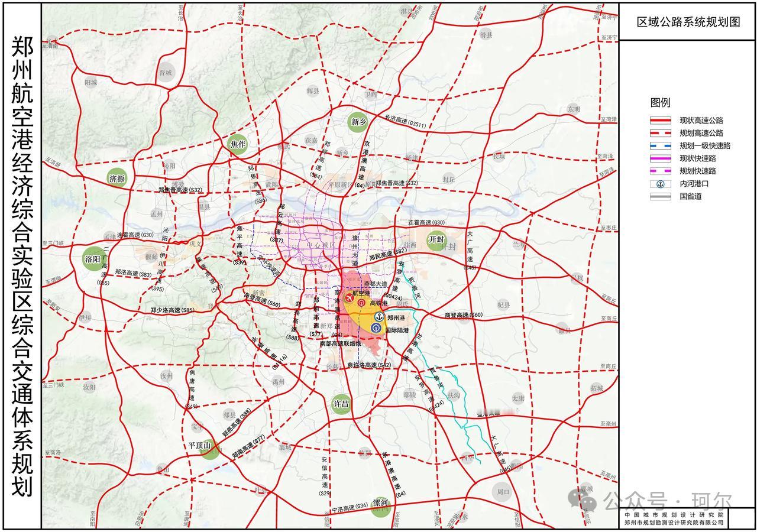Screen dimensions: 757x532
Task: Click the 图例 legend heading
Action: [661, 103]
